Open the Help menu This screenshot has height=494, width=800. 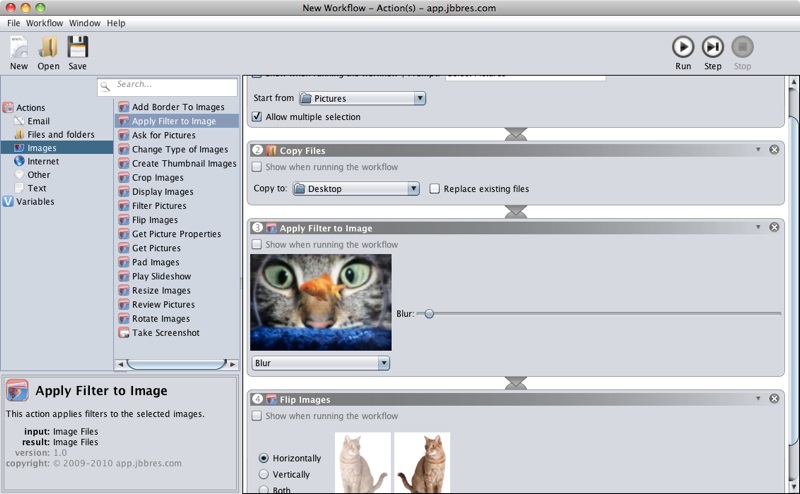point(116,23)
